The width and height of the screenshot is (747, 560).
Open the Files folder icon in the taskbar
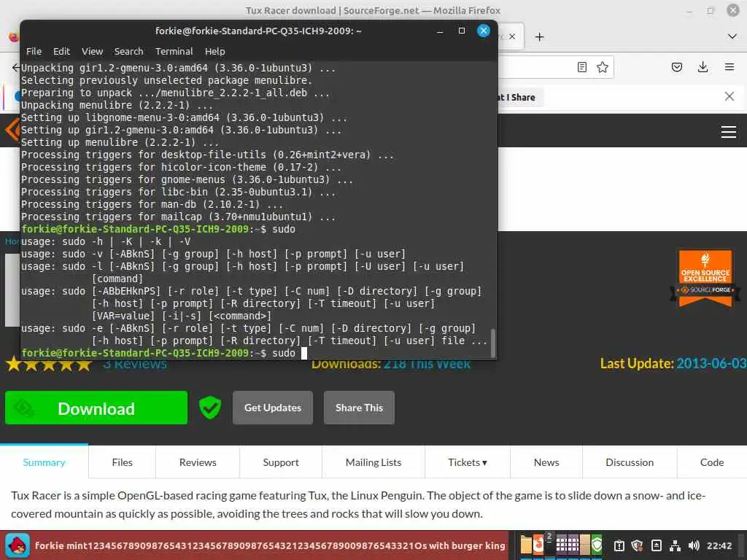click(526, 545)
